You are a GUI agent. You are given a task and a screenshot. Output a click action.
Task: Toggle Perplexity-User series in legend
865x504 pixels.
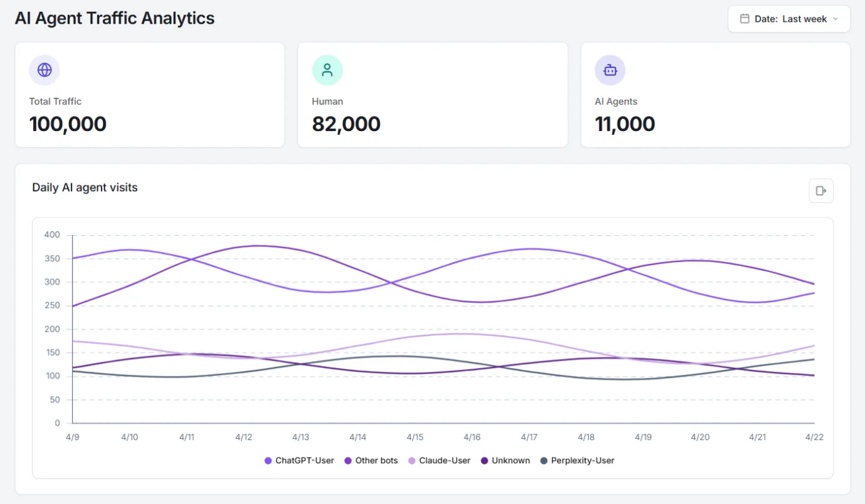577,461
